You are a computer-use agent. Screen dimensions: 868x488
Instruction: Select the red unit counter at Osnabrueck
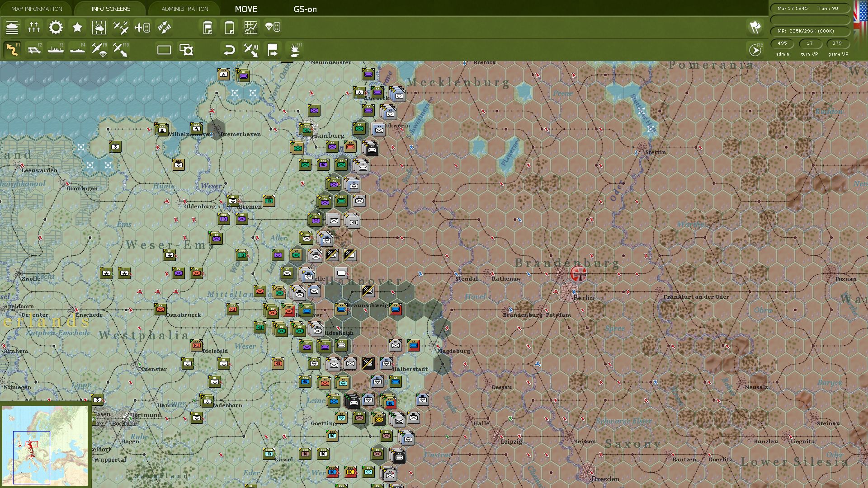160,309
